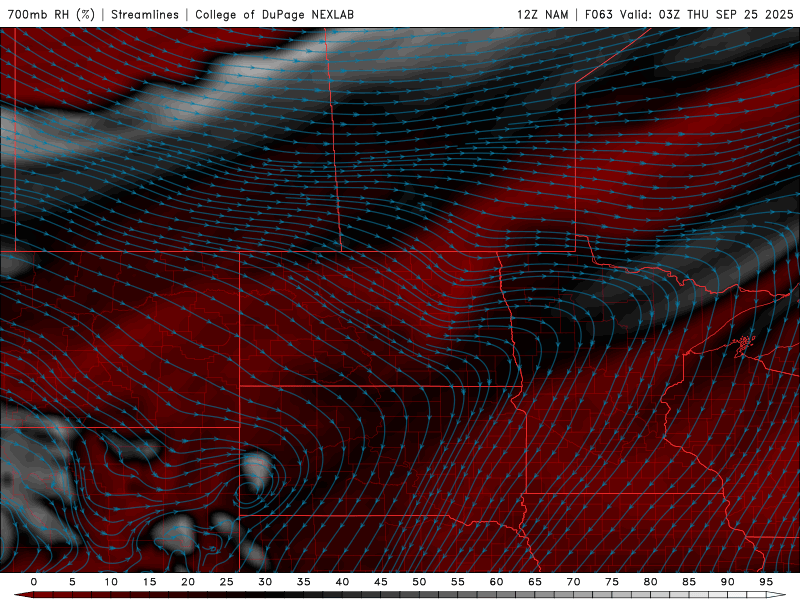The image size is (800, 600).
Task: Click the colorbar label "25"
Action: pos(227,582)
